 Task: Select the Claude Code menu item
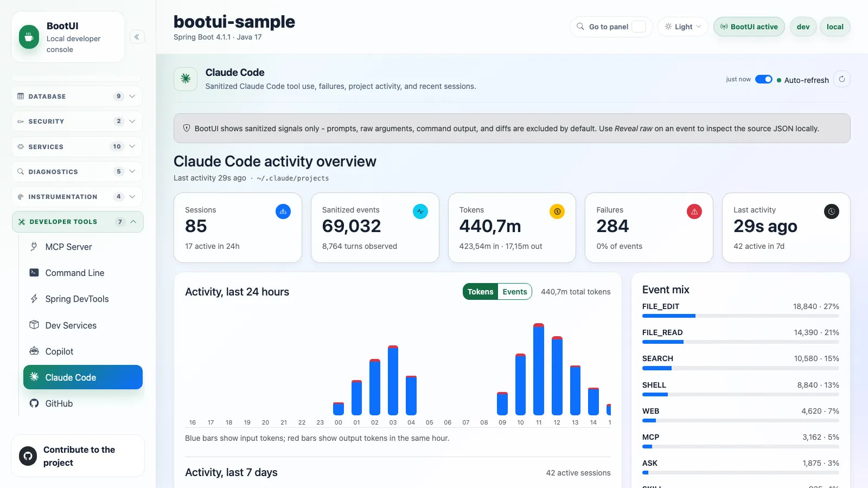point(83,377)
